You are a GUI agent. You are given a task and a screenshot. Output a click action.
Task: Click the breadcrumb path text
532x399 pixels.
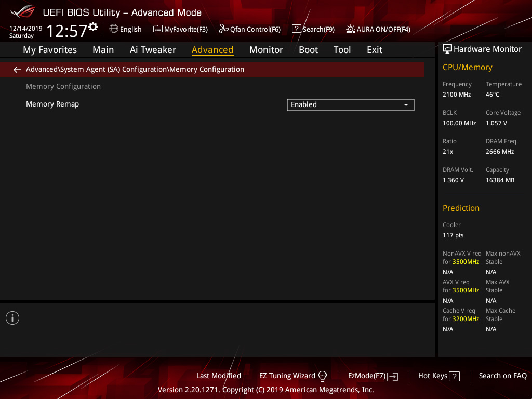pyautogui.click(x=135, y=69)
